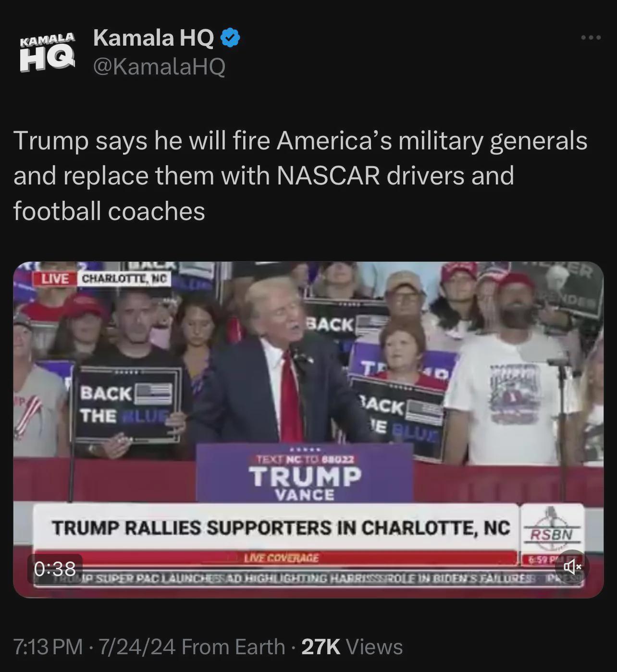
Task: Click the blue verified checkmark badge
Action: click(230, 38)
